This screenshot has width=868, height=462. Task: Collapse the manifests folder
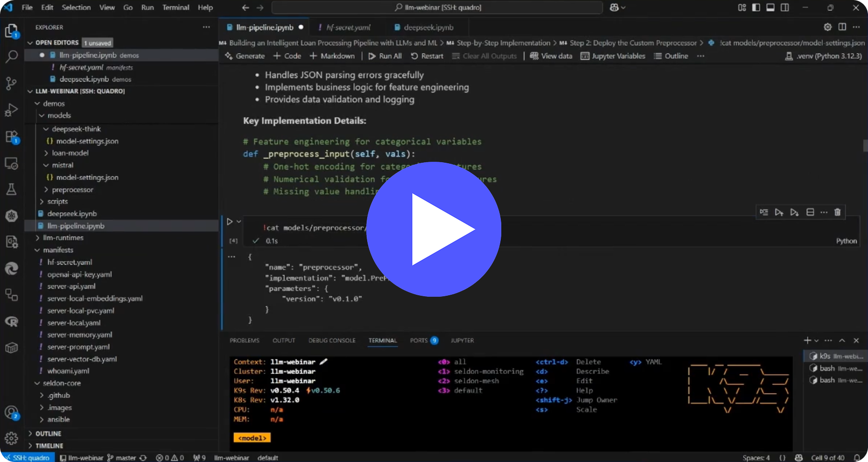pos(58,250)
